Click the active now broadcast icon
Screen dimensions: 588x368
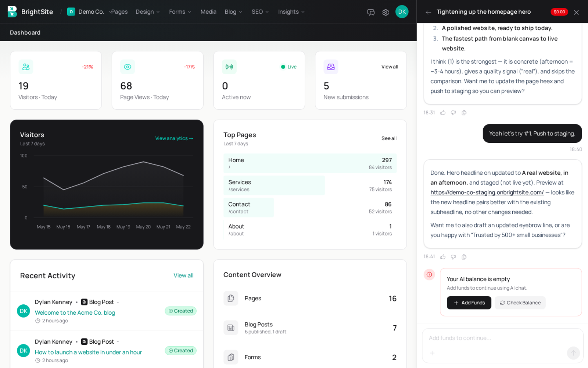pos(229,67)
